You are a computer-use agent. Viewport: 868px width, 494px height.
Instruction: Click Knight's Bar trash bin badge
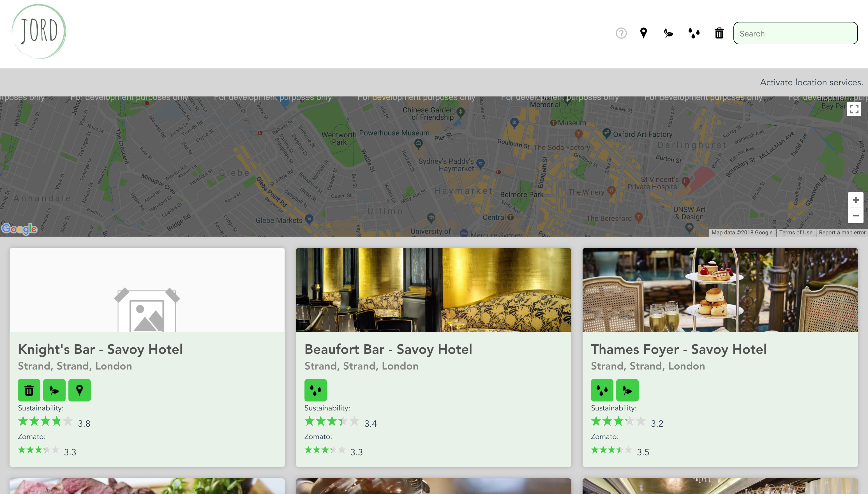[29, 390]
